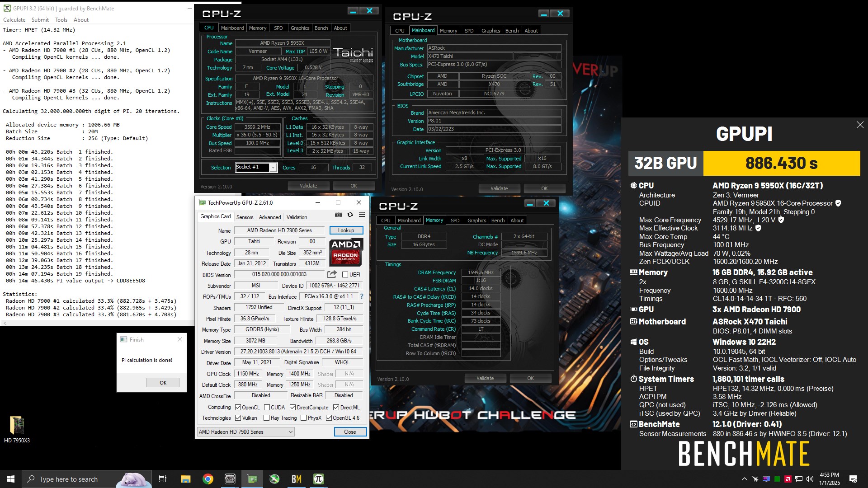The image size is (868, 488).
Task: Toggle PhysX checkbox
Action: [x=303, y=418]
